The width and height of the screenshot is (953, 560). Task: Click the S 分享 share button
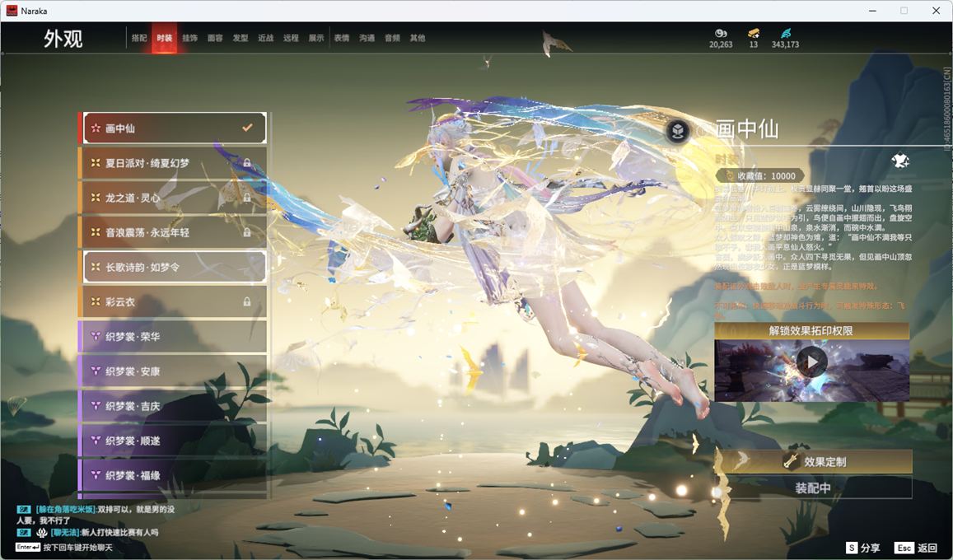[x=863, y=548]
